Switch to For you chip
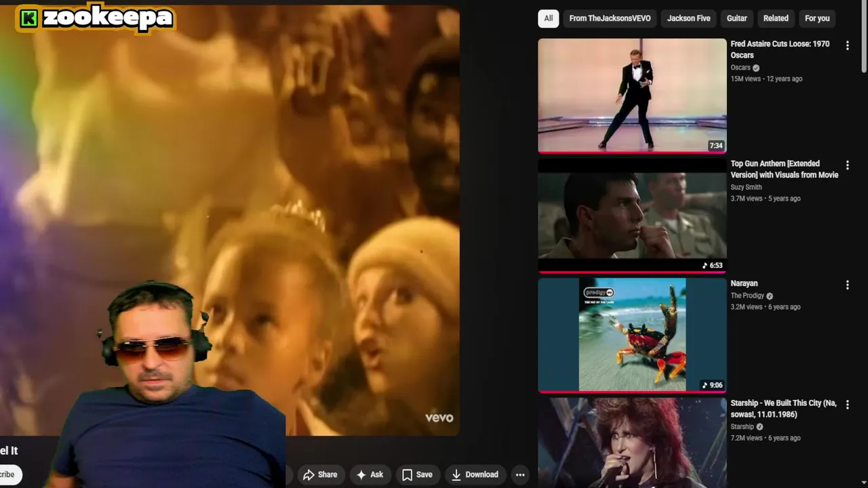The image size is (868, 488). pos(817,18)
